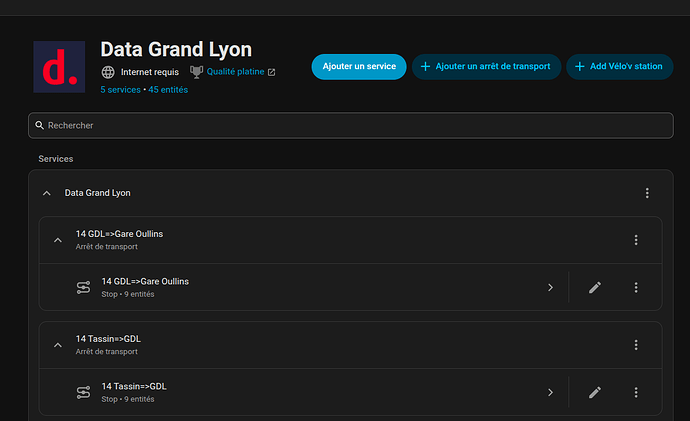The height and width of the screenshot is (421, 690).
Task: Open the 14 Tassin=>GDL stop row three-dot menu
Action: [x=636, y=392]
